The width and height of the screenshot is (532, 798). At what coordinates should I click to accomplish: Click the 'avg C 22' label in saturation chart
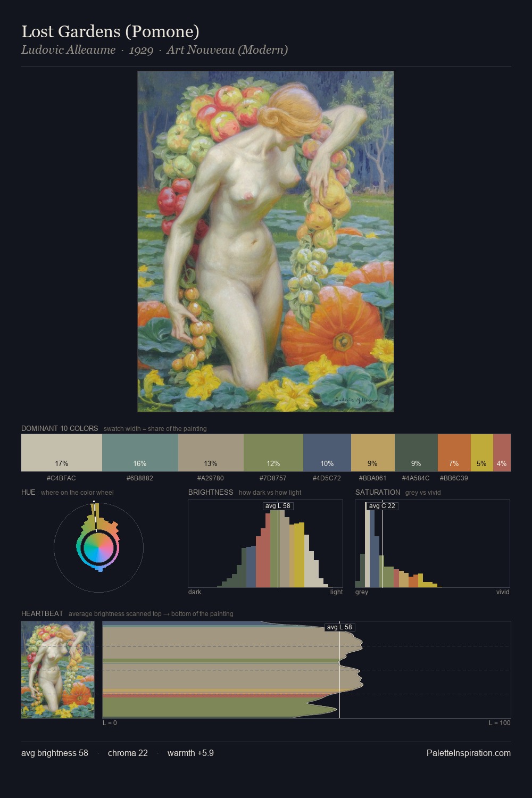(382, 506)
